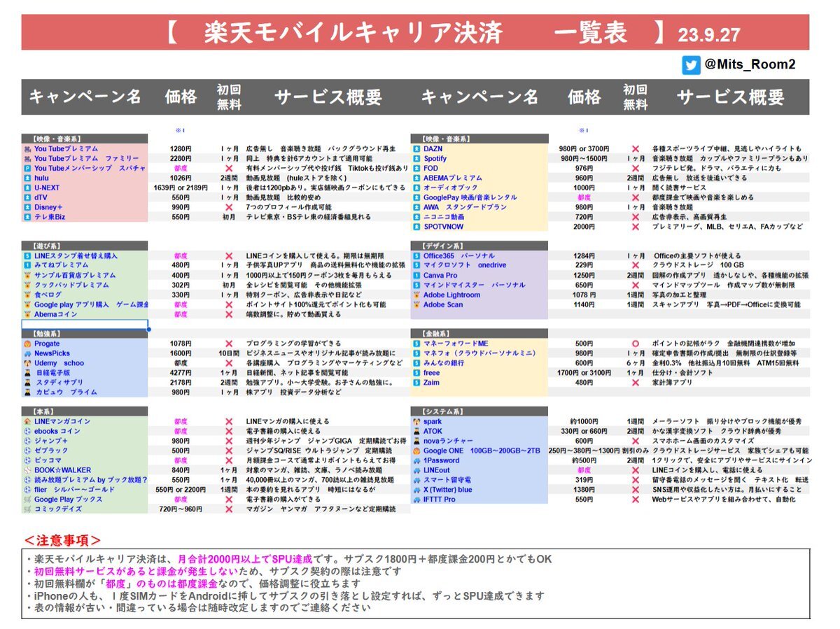Click the @Mits_Room2 handle
Viewport: 840px width, 629px height.
click(750, 65)
